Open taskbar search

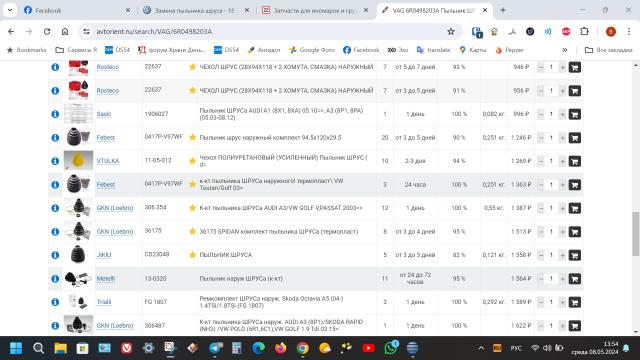tap(38, 348)
